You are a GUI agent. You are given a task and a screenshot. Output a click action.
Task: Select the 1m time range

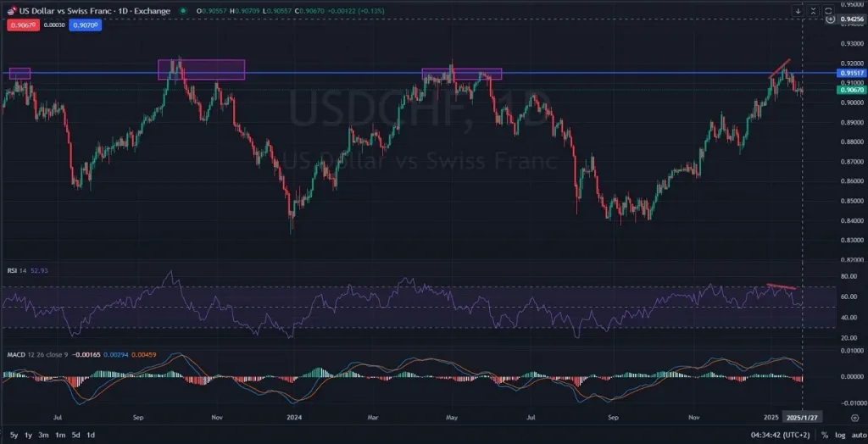point(61,435)
